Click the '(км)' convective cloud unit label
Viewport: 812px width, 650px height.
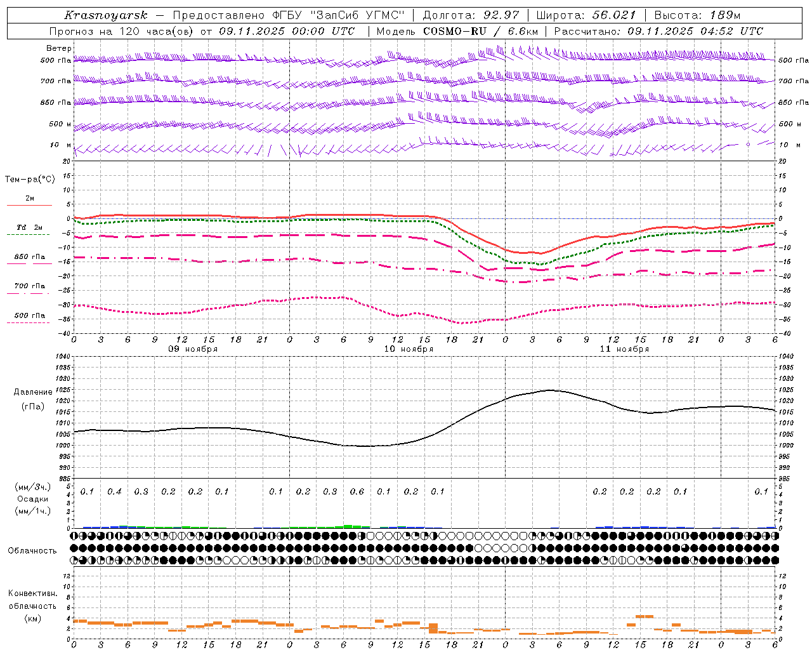click(32, 618)
